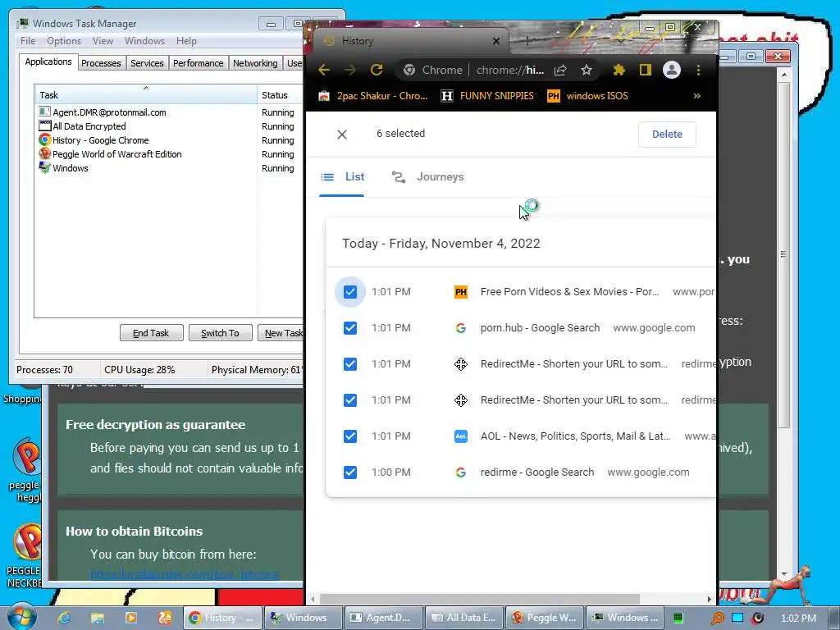
Task: Open Chrome address bar chrome://hi...
Action: 510,70
